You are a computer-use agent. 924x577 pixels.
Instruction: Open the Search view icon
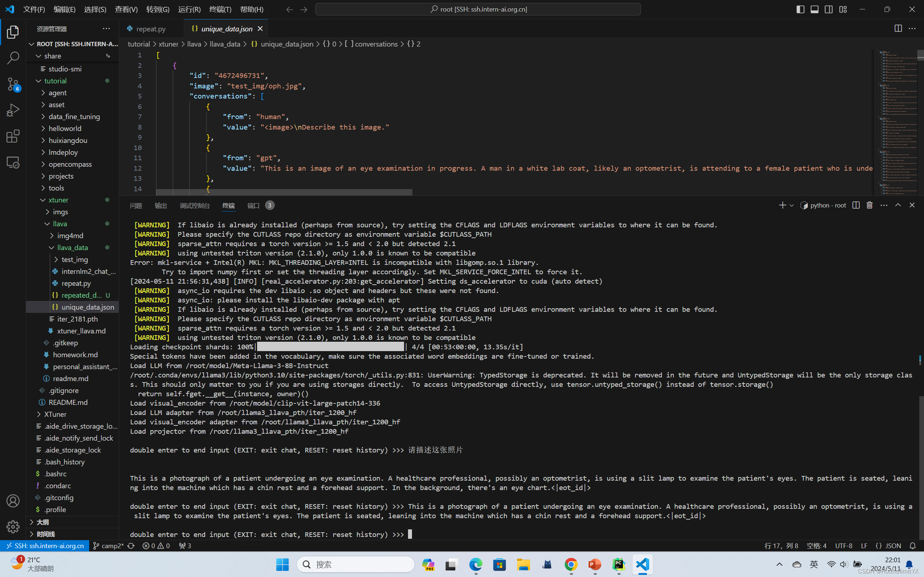pyautogui.click(x=13, y=58)
